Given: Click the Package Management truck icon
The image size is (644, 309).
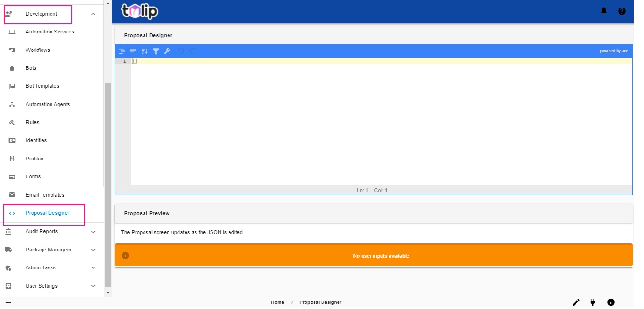Looking at the screenshot, I should 8,250.
